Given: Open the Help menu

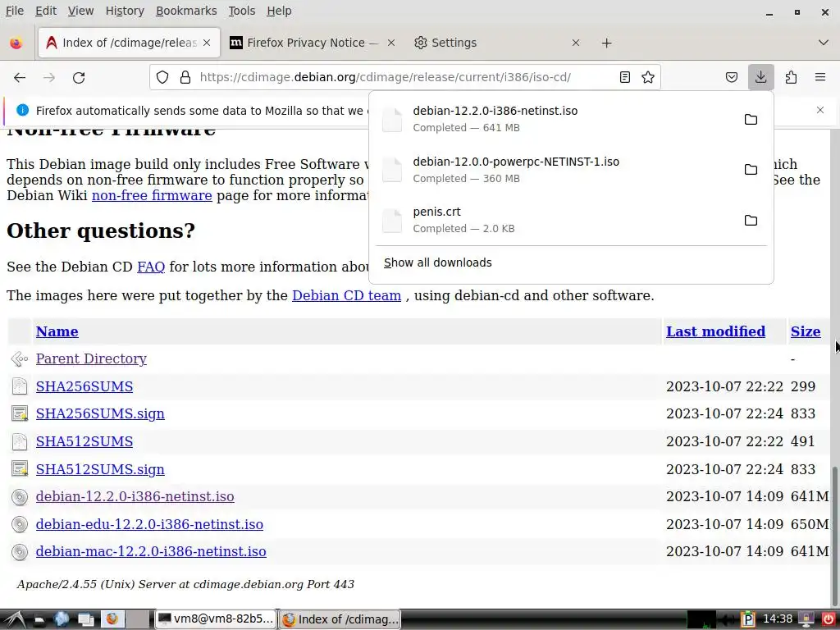Looking at the screenshot, I should (x=279, y=11).
